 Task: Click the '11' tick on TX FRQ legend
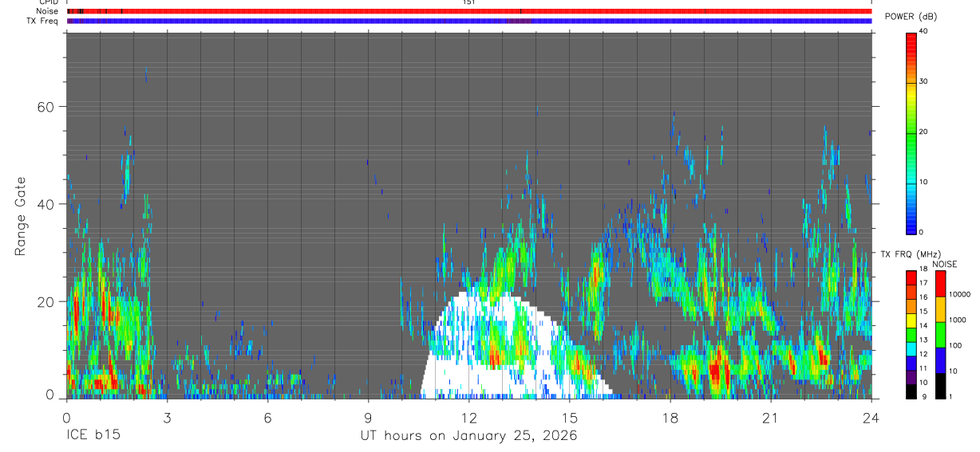(924, 369)
